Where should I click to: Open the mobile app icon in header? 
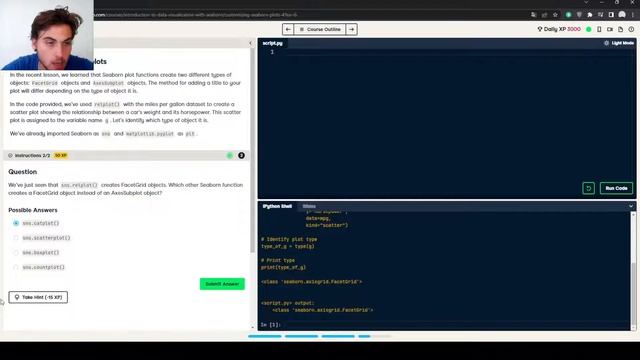coord(599,29)
